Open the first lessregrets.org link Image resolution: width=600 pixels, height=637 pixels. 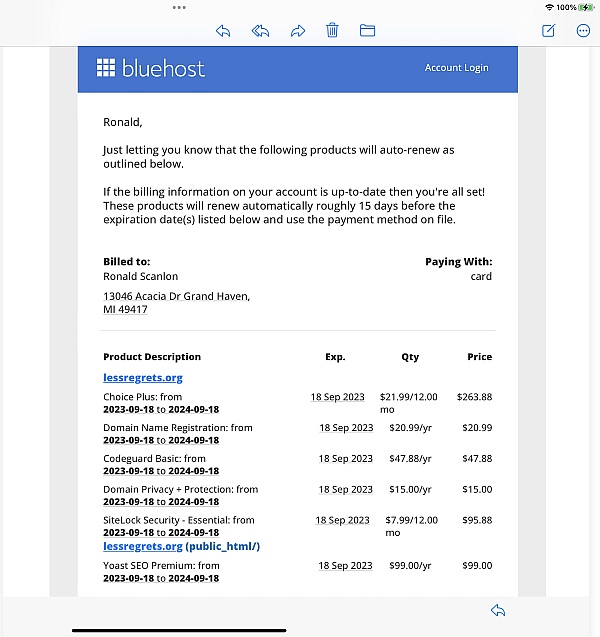click(142, 378)
